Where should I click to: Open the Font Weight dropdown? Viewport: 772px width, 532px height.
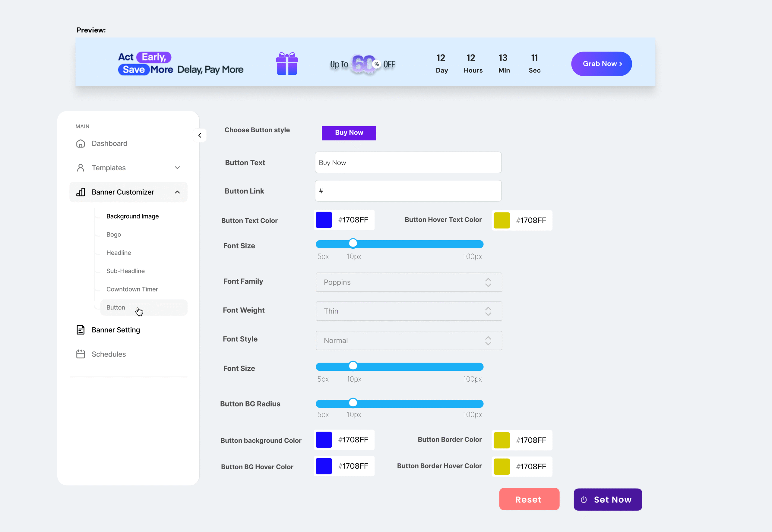pos(409,311)
